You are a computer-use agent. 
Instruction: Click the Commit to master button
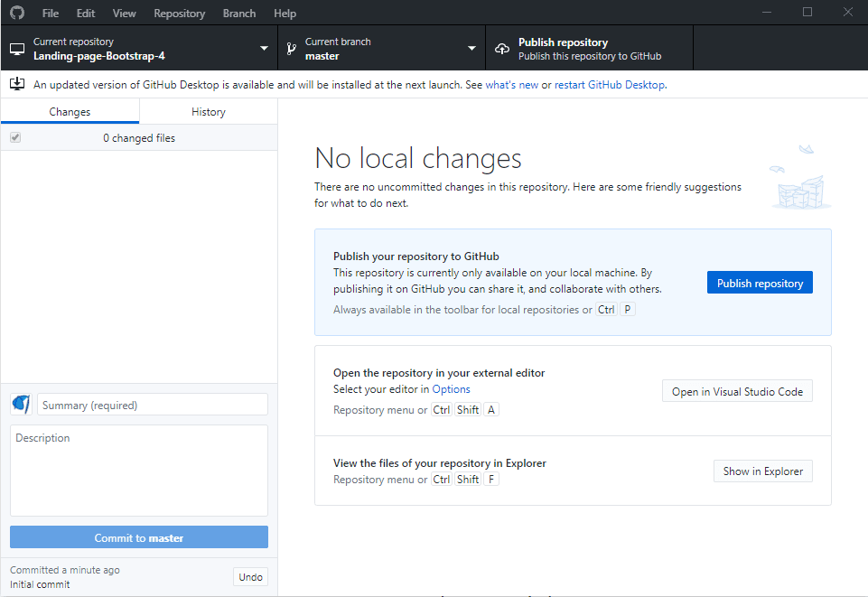point(139,537)
